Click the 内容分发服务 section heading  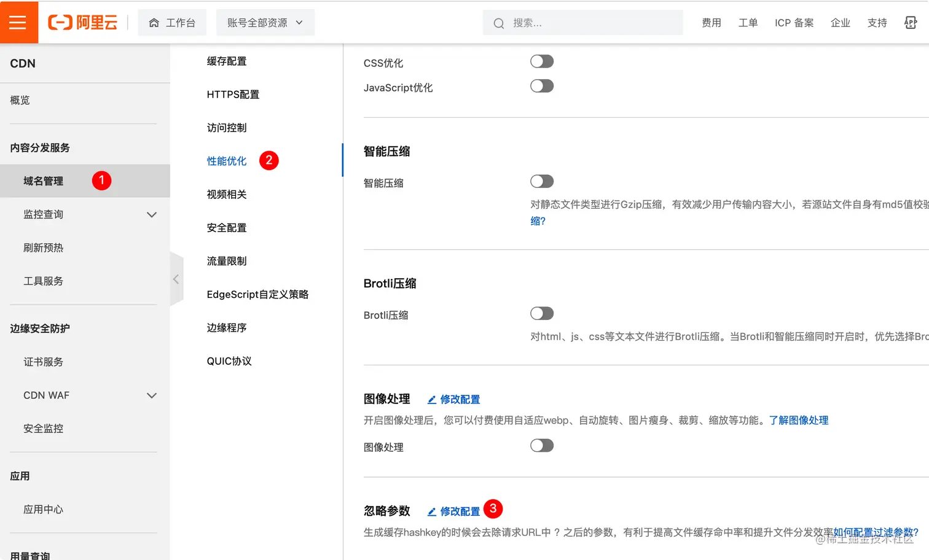point(40,148)
